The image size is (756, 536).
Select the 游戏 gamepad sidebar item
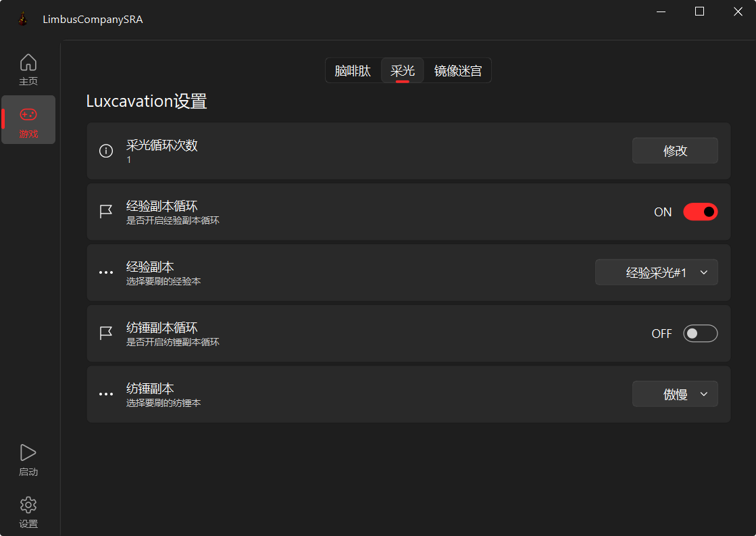point(28,120)
